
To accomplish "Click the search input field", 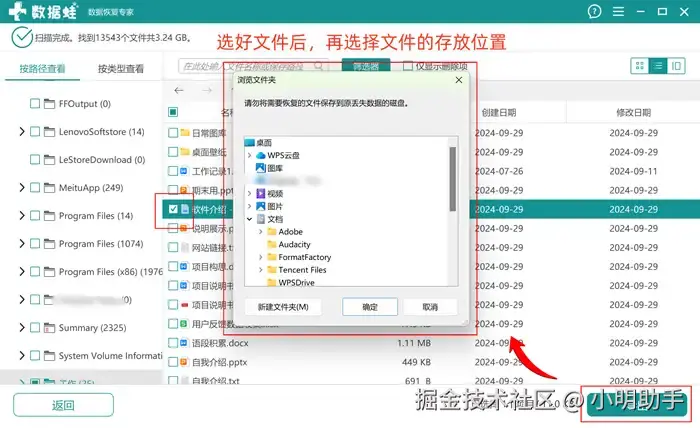I will [253, 66].
